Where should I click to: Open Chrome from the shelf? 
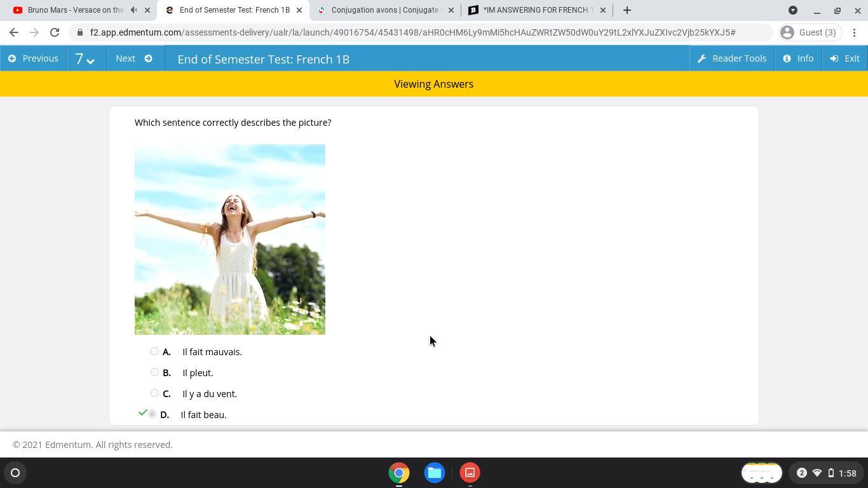click(x=399, y=473)
